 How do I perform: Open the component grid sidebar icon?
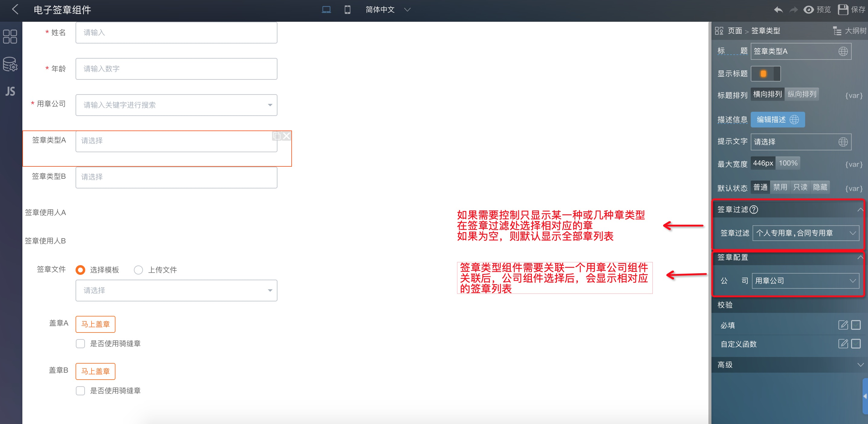[10, 37]
